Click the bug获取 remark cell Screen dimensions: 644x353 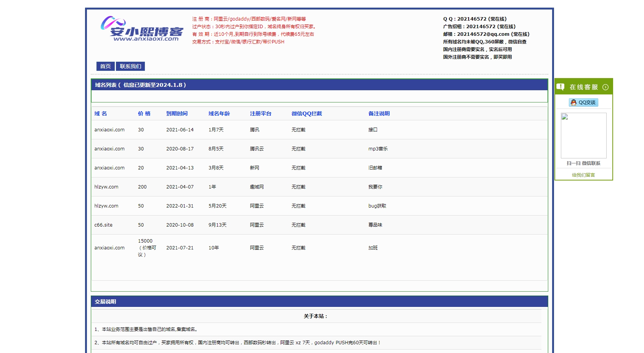pyautogui.click(x=377, y=206)
